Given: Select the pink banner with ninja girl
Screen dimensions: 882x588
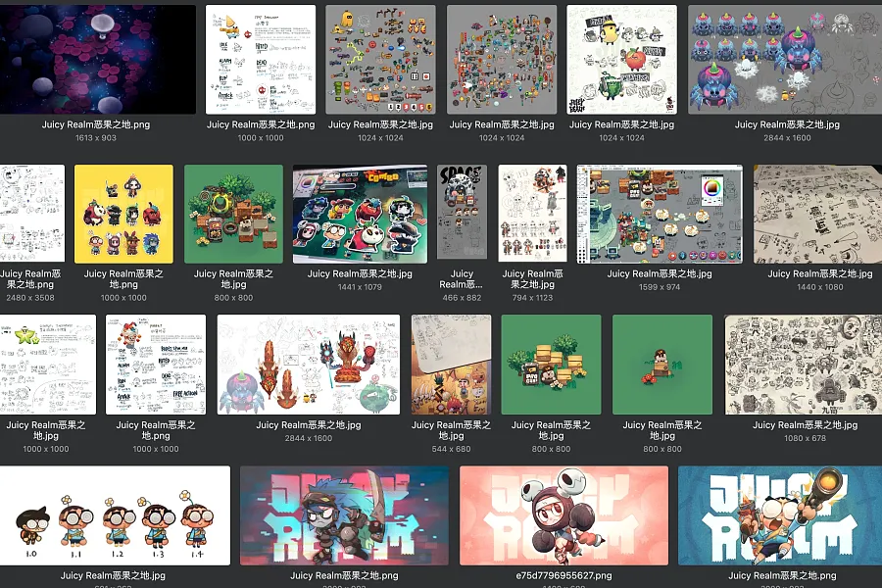Looking at the screenshot, I should [x=563, y=515].
